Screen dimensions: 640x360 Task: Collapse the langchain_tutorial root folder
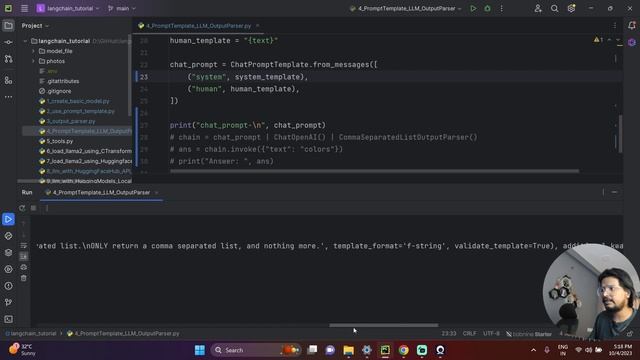click(25, 41)
